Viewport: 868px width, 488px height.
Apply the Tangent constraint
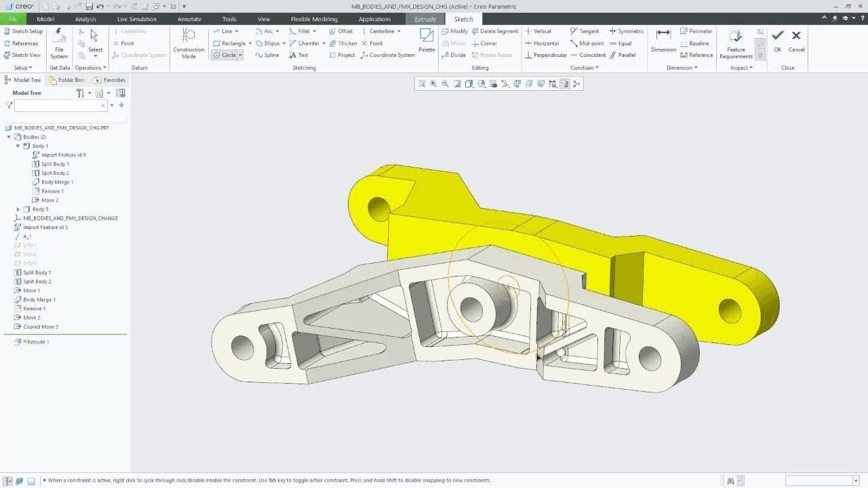pyautogui.click(x=585, y=31)
